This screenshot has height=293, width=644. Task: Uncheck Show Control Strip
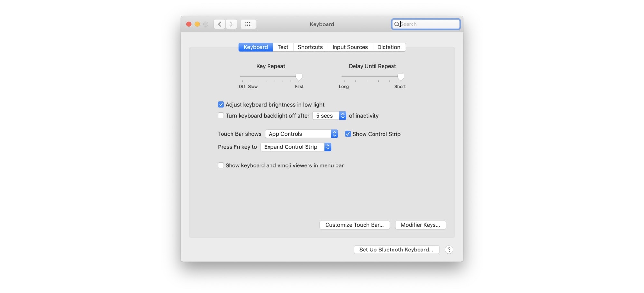348,134
